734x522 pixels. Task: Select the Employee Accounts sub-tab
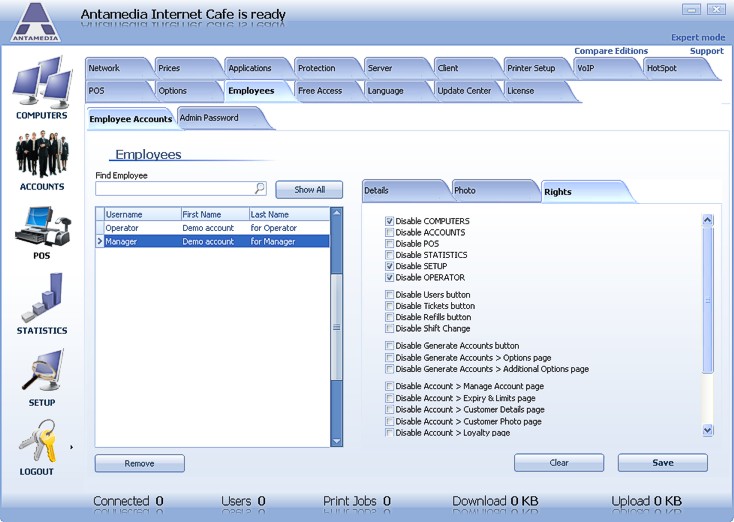coord(131,119)
